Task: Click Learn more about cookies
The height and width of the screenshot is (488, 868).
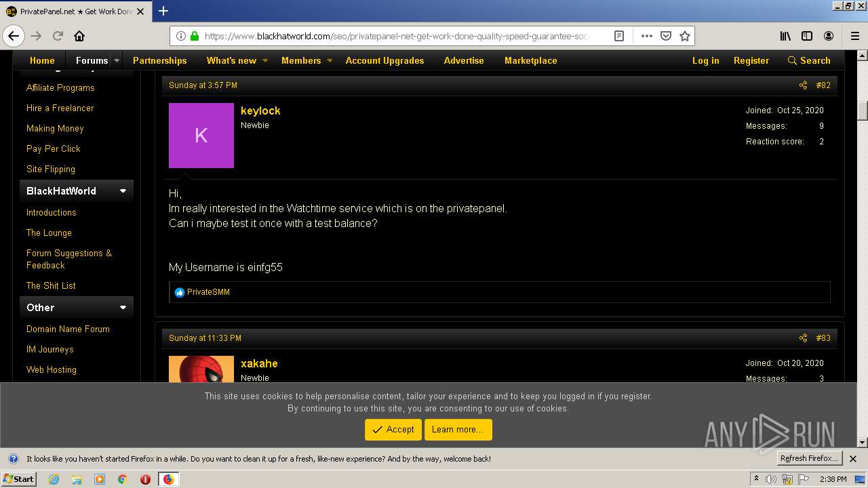Action: (x=458, y=430)
